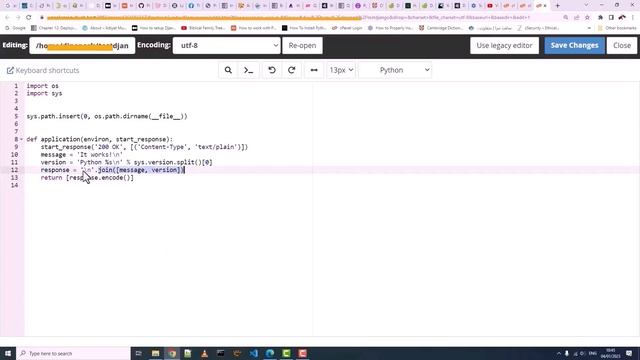Image resolution: width=640 pixels, height=360 pixels.
Task: Open the Keyboard shortcuts link
Action: [43, 71]
